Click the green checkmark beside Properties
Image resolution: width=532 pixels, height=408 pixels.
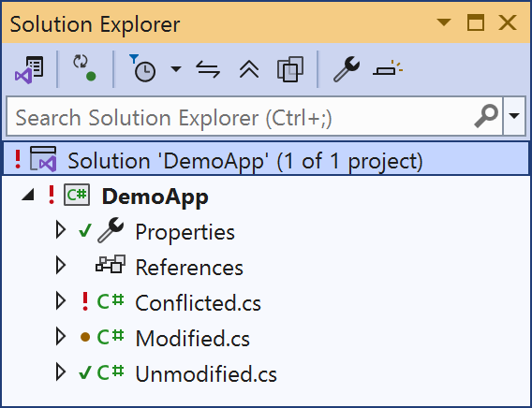coord(85,230)
